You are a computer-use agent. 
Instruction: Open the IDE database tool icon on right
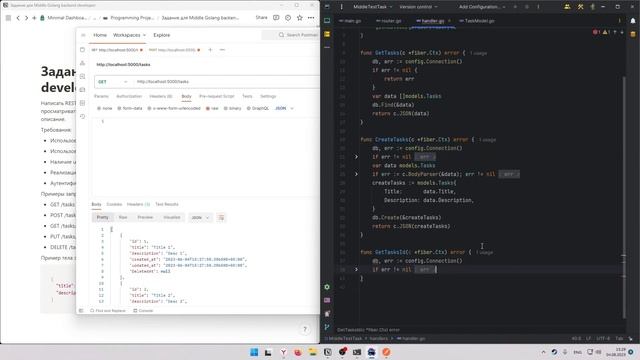(x=633, y=34)
